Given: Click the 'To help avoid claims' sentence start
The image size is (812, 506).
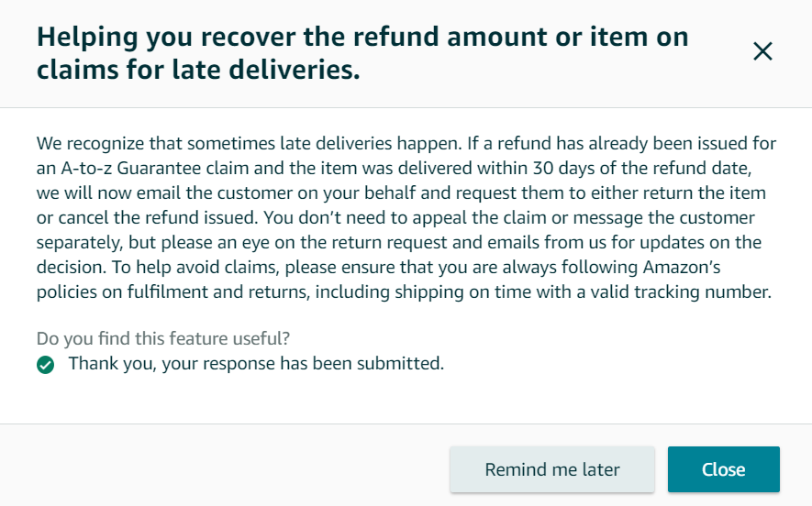Looking at the screenshot, I should pyautogui.click(x=195, y=268).
